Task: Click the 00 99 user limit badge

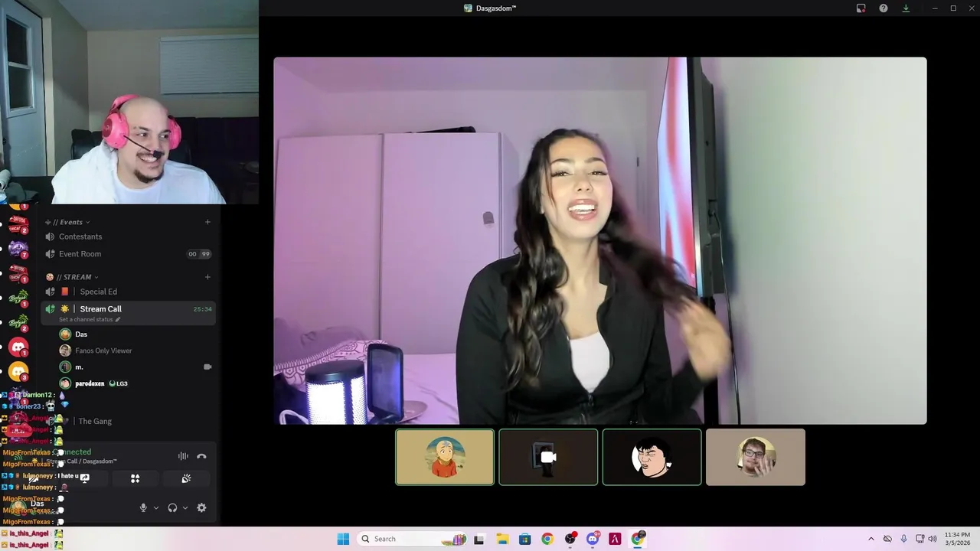Action: (x=199, y=254)
